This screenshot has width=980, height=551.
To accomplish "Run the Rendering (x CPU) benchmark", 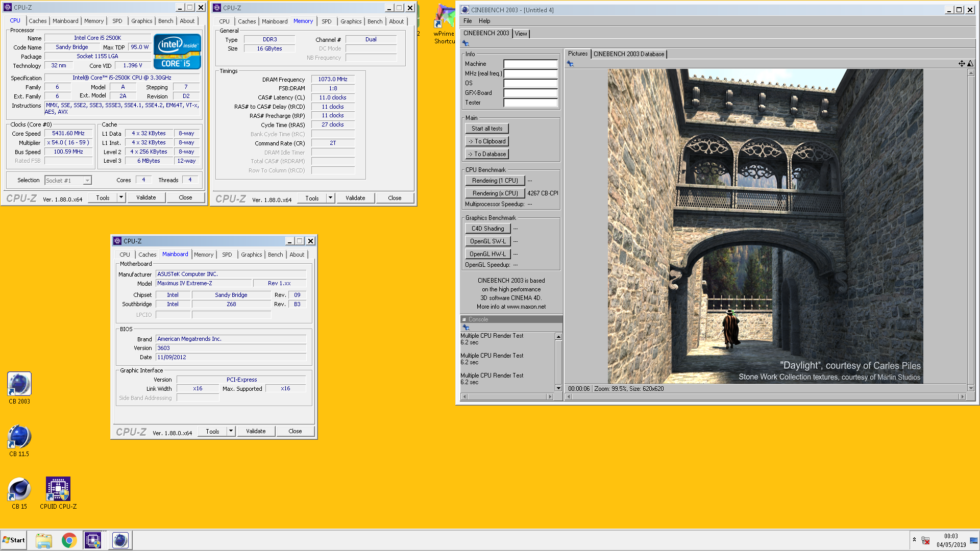I will 495,193.
